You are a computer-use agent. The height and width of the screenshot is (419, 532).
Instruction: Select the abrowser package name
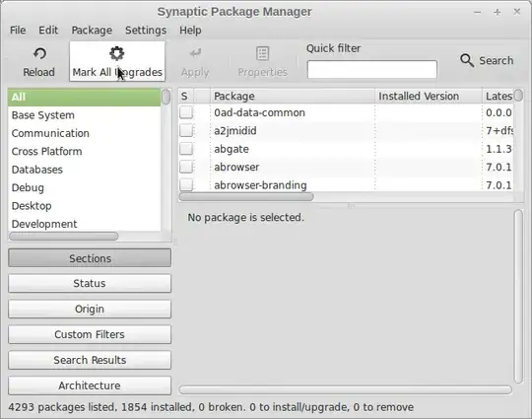236,167
